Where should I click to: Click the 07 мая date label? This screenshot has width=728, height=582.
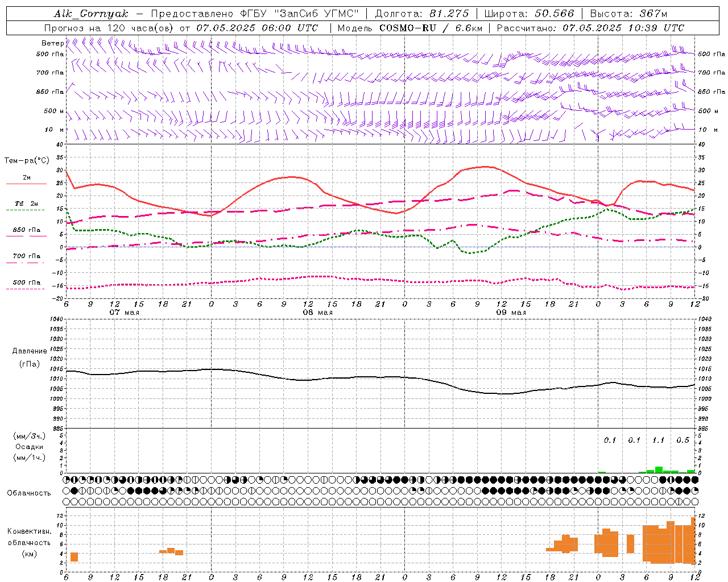tap(125, 313)
